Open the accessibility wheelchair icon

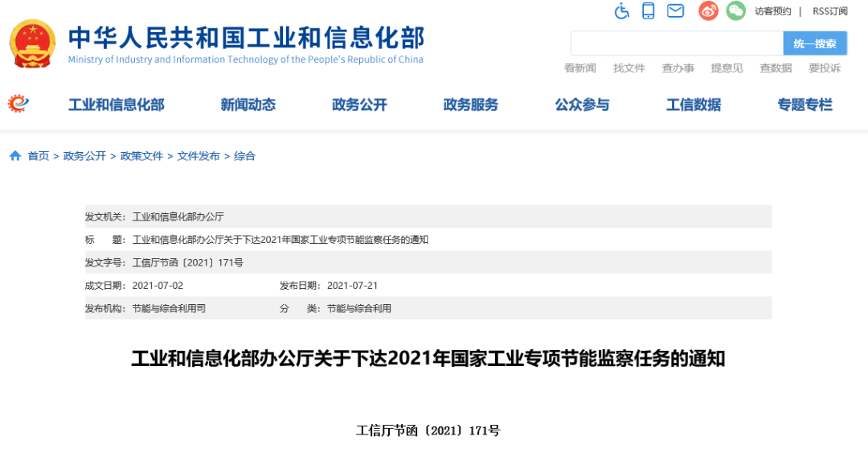[622, 10]
